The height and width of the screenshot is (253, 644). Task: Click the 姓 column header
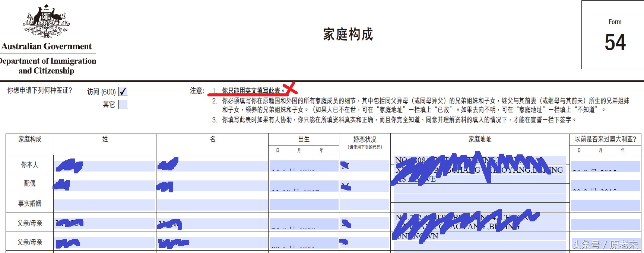(105, 139)
